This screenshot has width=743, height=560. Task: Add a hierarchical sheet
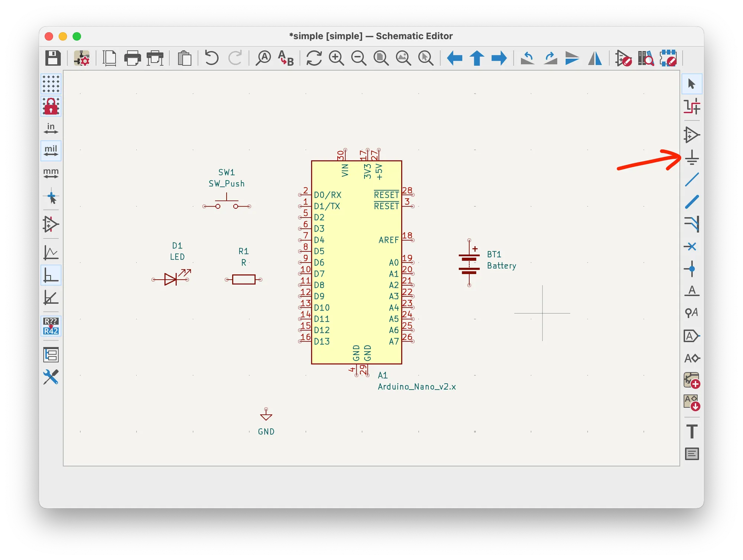(x=692, y=381)
